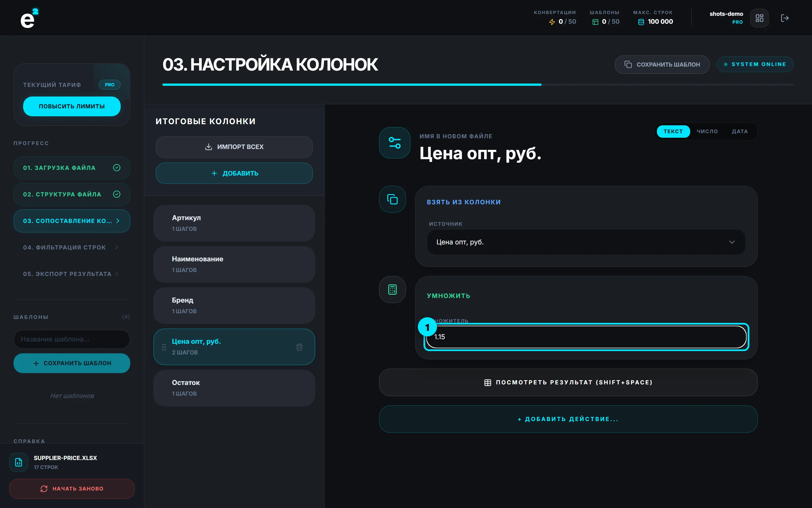Click the step progress bar under title
812x508 pixels.
pos(478,85)
